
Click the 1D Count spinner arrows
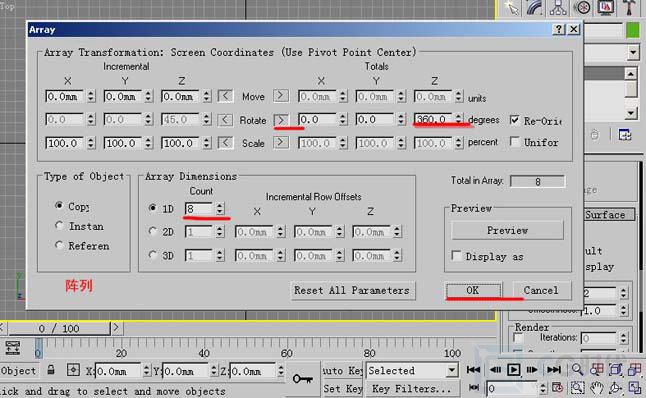pyautogui.click(x=220, y=208)
